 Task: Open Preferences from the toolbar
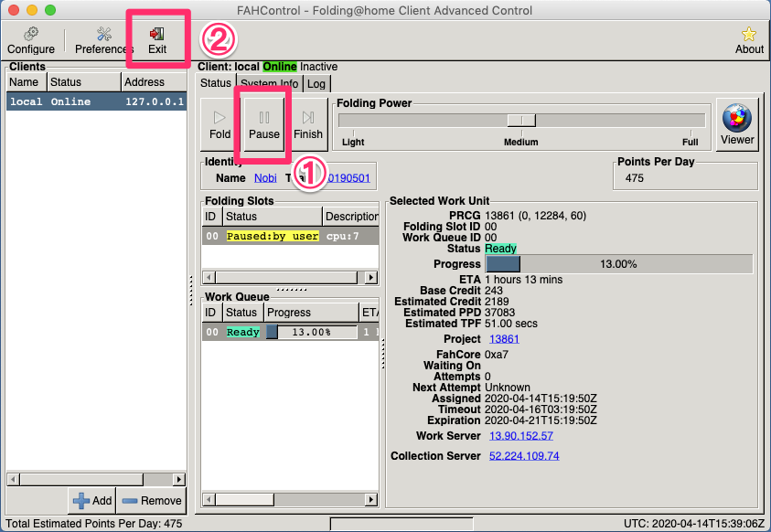(103, 41)
